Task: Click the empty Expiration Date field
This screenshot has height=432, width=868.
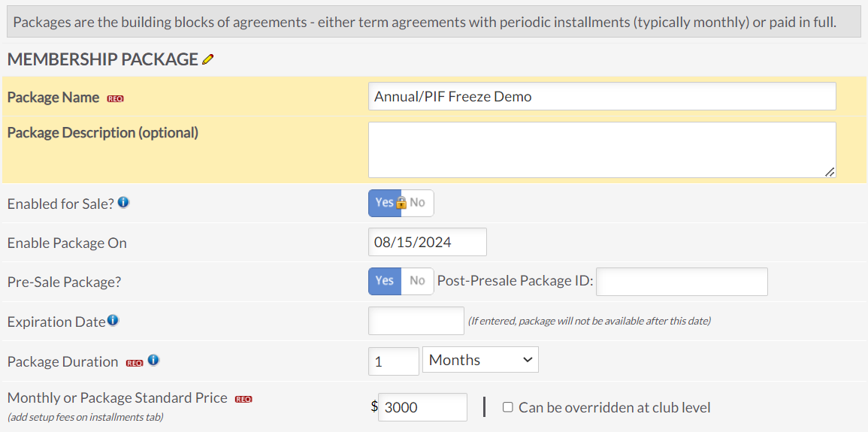Action: (416, 321)
